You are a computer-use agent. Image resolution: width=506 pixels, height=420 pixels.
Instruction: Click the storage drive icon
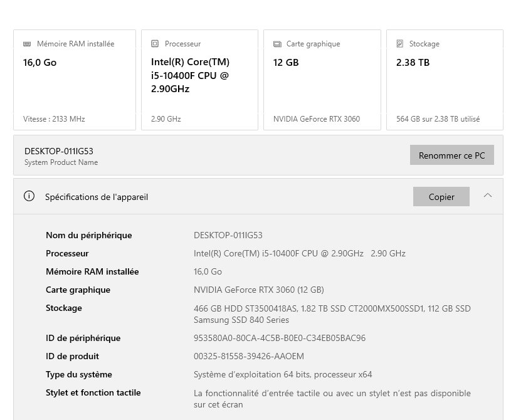pyautogui.click(x=400, y=44)
